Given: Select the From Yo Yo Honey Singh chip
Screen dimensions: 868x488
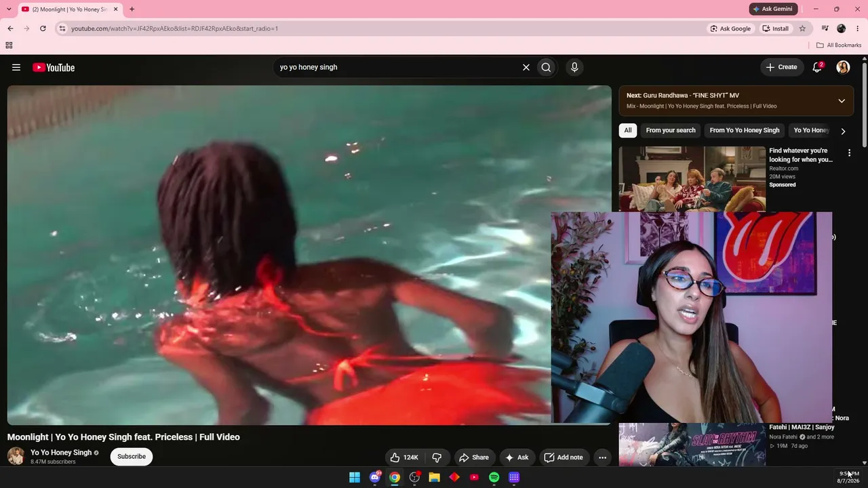Looking at the screenshot, I should tap(745, 130).
